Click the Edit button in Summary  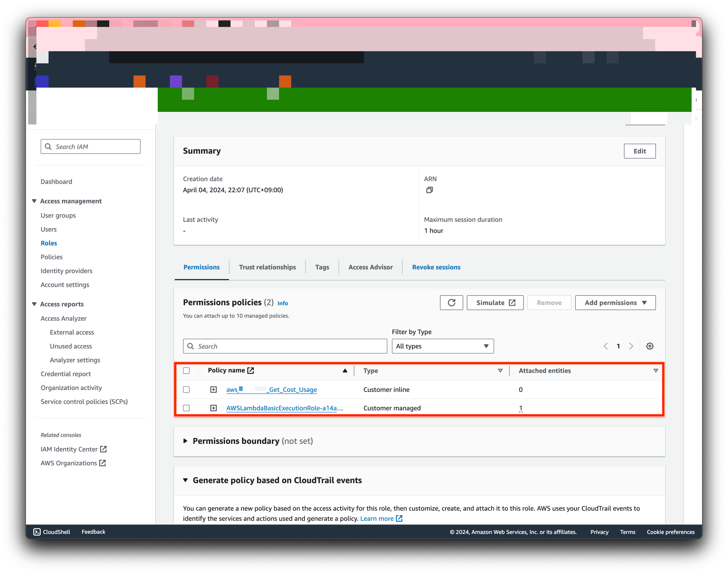(639, 151)
